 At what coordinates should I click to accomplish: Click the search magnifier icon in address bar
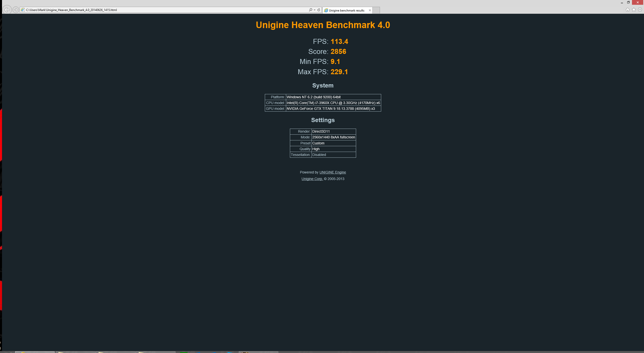310,10
